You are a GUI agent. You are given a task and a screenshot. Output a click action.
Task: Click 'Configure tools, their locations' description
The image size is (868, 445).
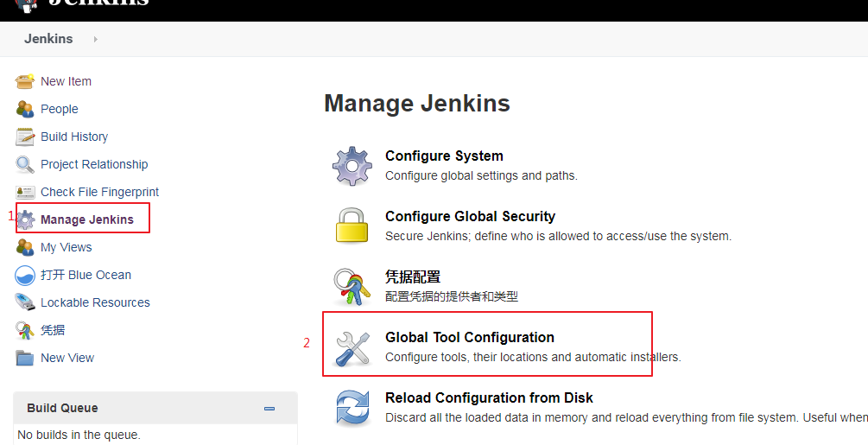pyautogui.click(x=533, y=357)
